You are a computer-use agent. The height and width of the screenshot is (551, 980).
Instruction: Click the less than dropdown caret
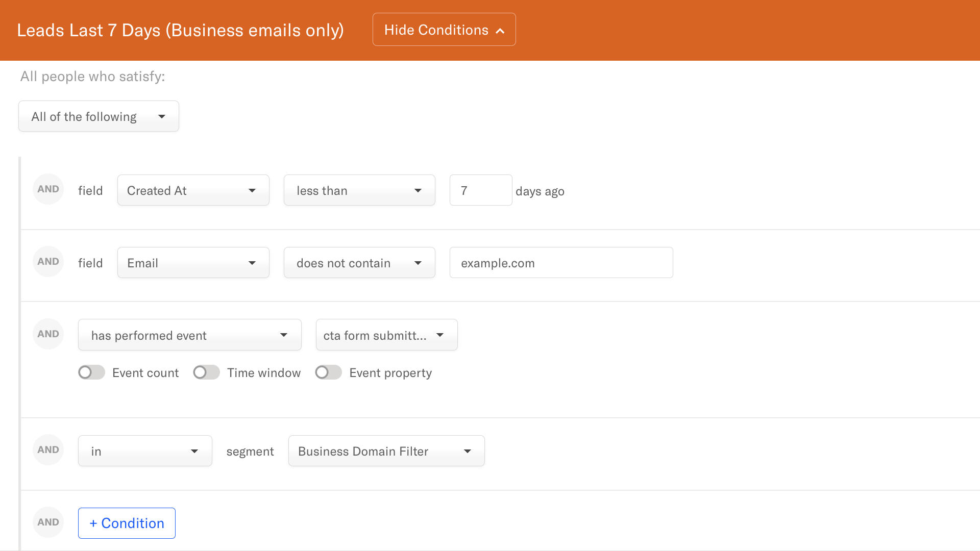point(418,190)
